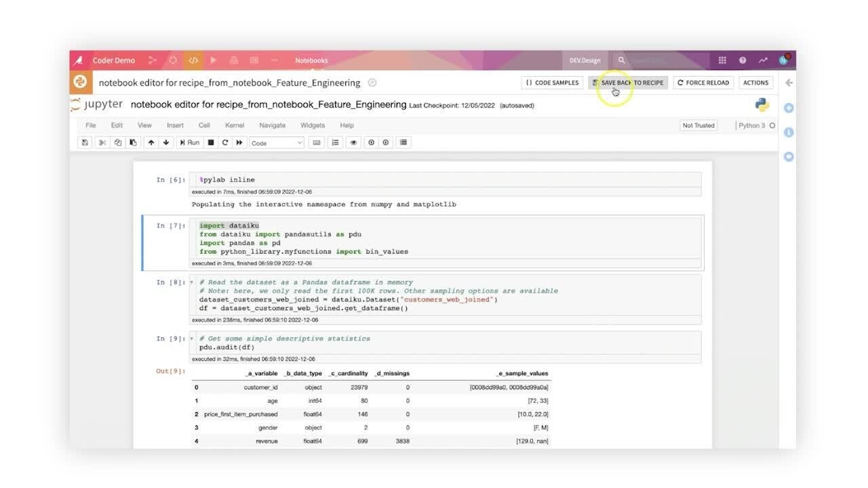Open the command palette keyboard icon
Image resolution: width=868 pixels, height=488 pixels.
317,142
